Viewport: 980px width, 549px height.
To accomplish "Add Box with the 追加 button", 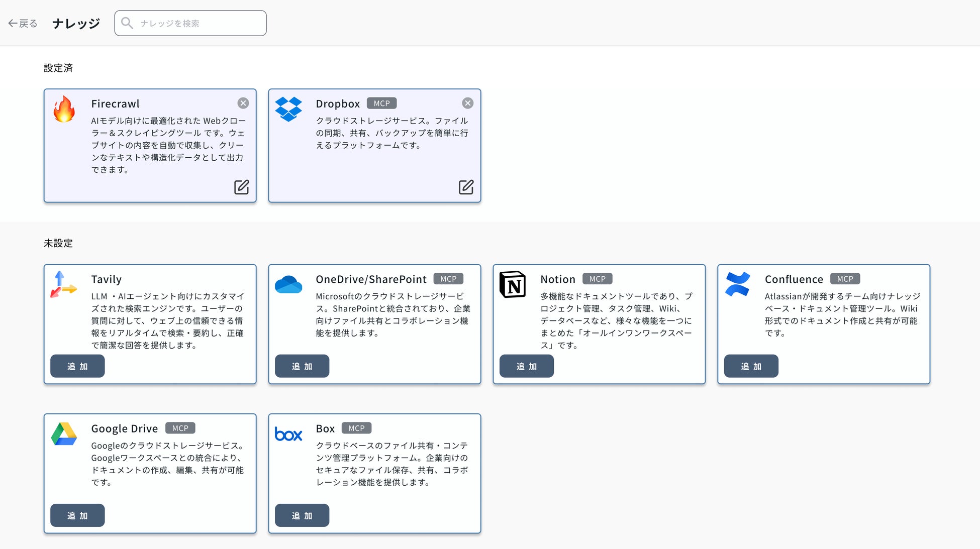I will coord(302,515).
